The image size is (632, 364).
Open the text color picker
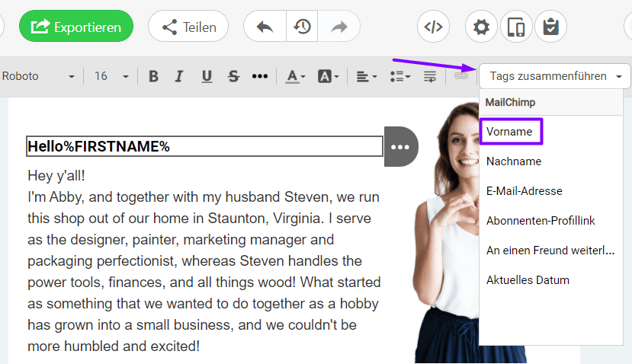tap(295, 76)
